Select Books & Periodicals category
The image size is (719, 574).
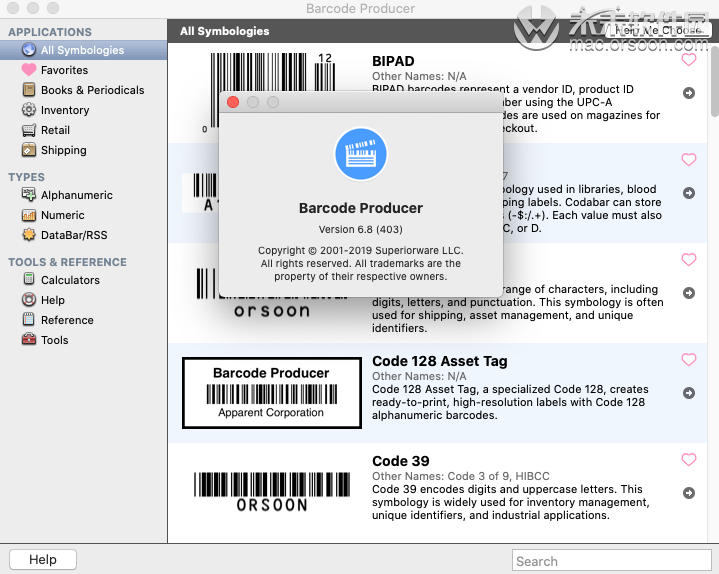click(x=93, y=90)
